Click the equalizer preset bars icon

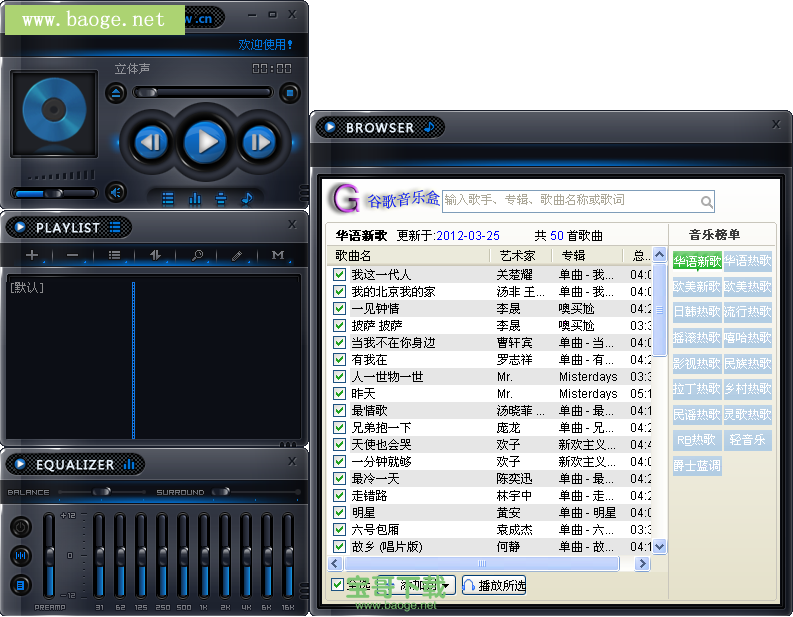pos(21,556)
